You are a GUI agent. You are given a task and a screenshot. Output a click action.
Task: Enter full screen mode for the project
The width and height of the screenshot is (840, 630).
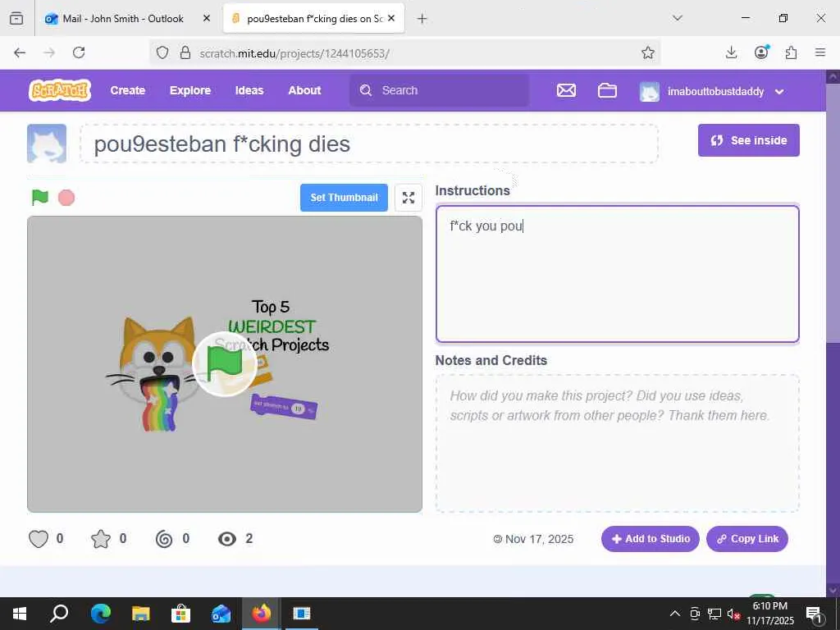tap(409, 198)
